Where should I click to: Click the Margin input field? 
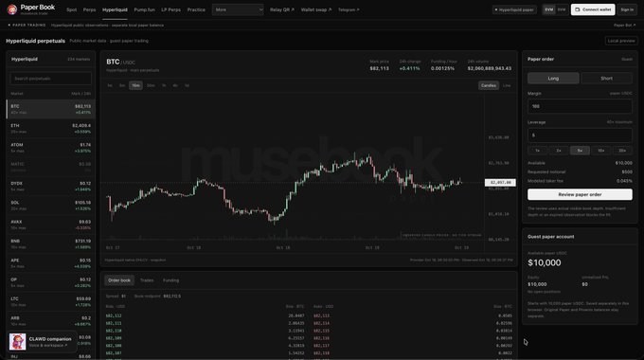[x=580, y=106]
